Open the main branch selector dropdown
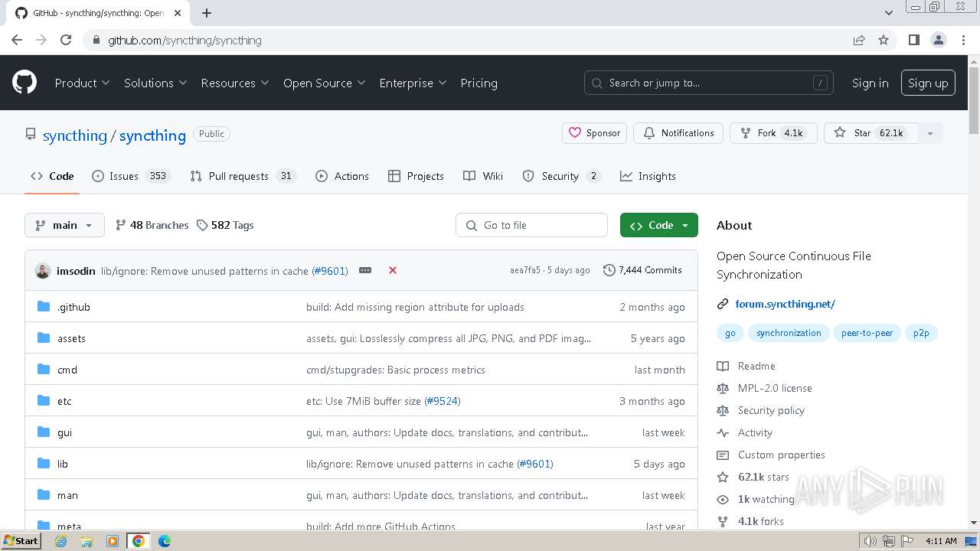 click(x=64, y=225)
